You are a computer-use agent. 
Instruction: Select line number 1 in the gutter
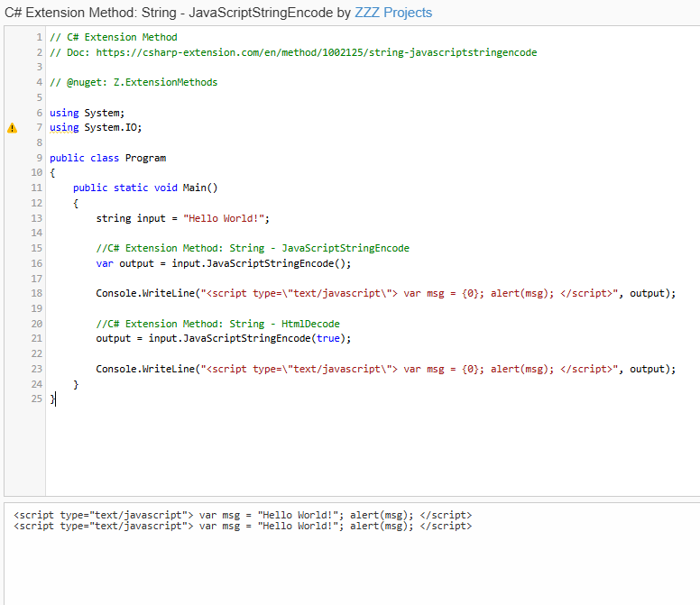pyautogui.click(x=40, y=37)
